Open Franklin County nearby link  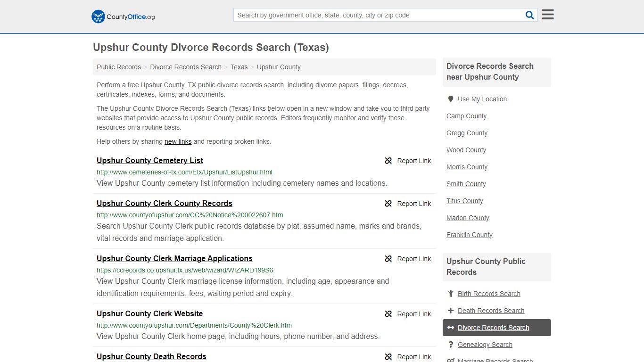470,235
